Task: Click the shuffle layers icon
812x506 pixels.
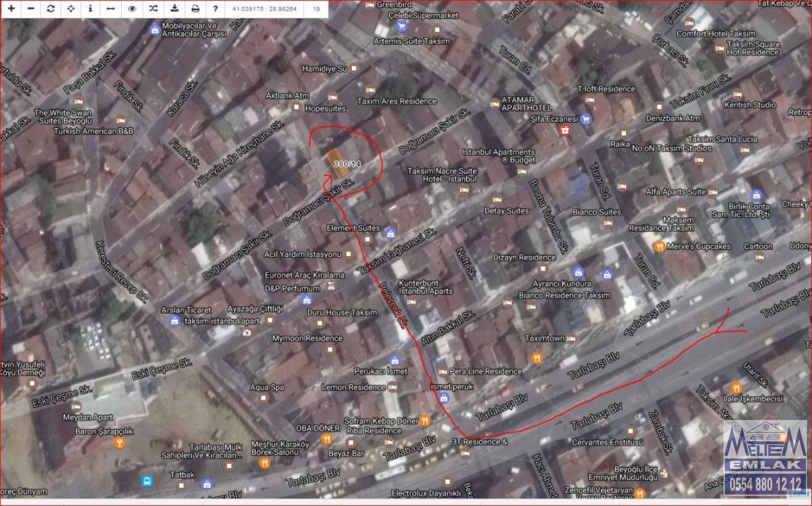Action: (153, 9)
